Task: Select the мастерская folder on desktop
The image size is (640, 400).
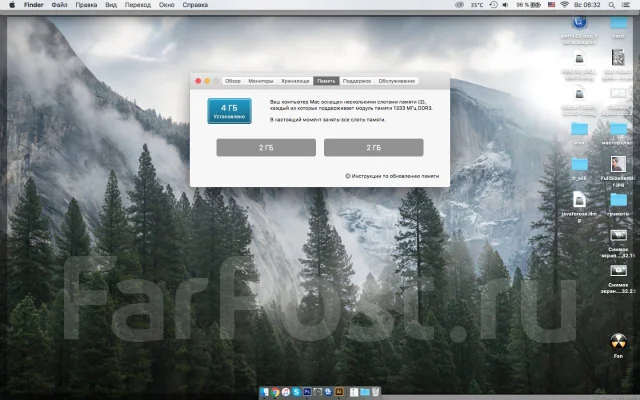Action: (x=618, y=129)
